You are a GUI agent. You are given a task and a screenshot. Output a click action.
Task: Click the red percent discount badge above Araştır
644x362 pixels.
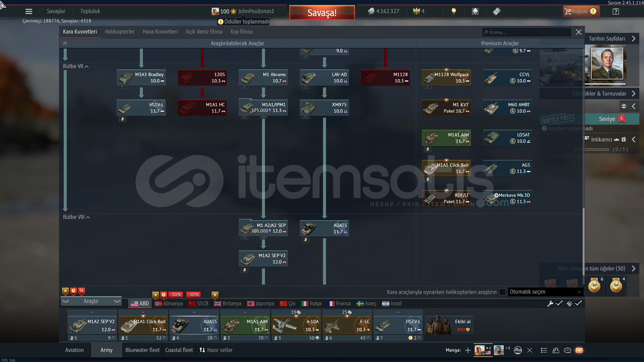click(x=82, y=291)
